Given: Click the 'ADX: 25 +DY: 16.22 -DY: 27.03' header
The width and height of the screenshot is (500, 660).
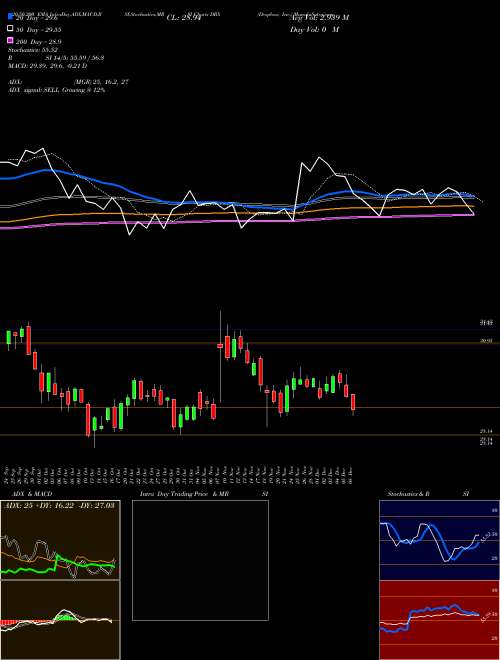Looking at the screenshot, I should coord(59,505).
